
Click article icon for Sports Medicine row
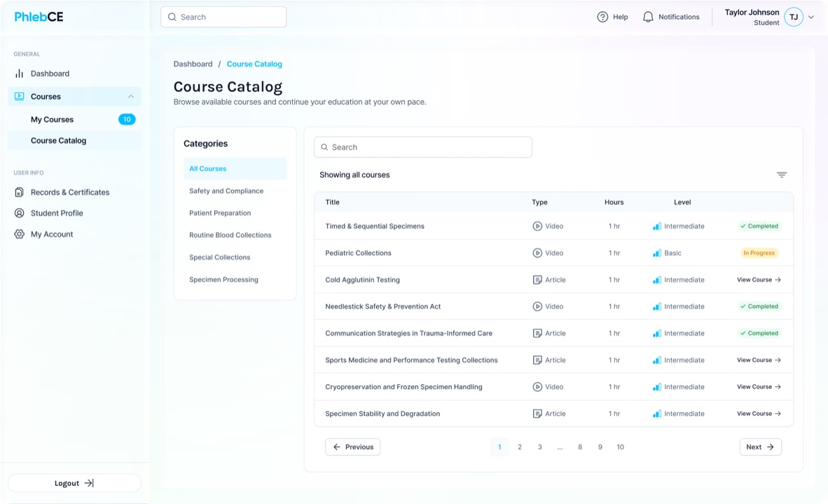[x=537, y=360]
